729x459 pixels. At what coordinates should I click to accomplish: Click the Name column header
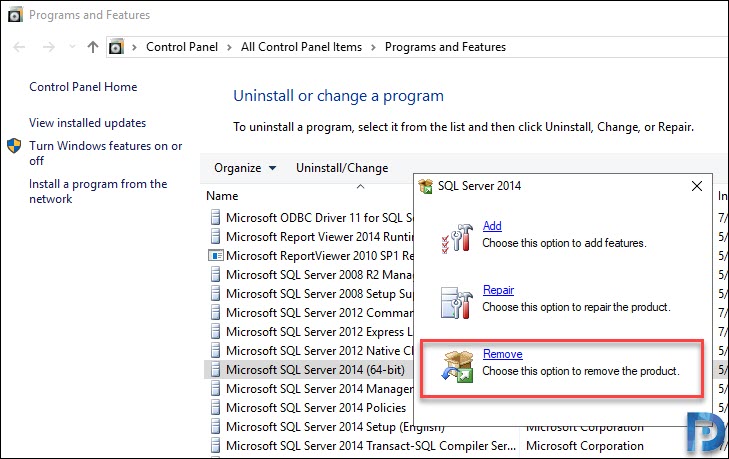tap(222, 196)
